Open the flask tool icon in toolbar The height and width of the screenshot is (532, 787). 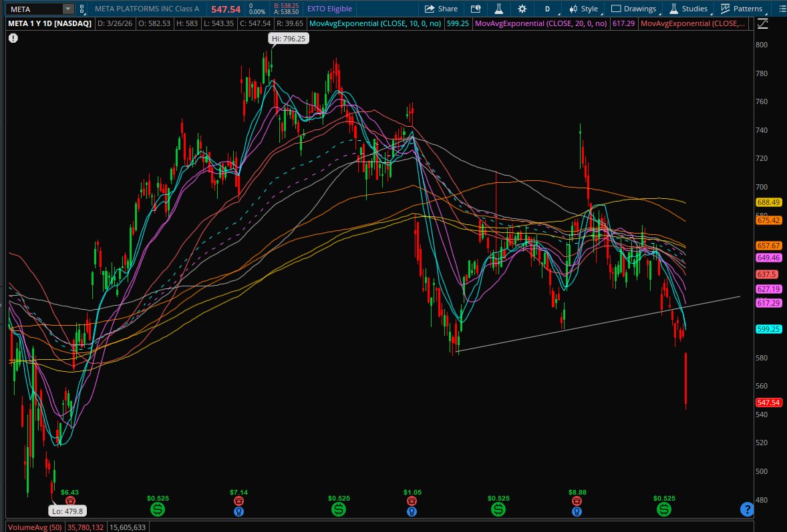click(x=499, y=9)
